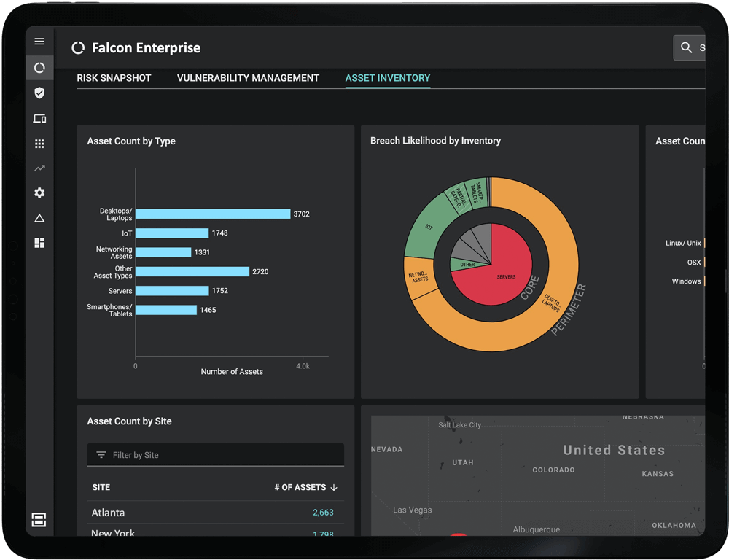Click the IoT bar showing 1748

click(x=172, y=233)
